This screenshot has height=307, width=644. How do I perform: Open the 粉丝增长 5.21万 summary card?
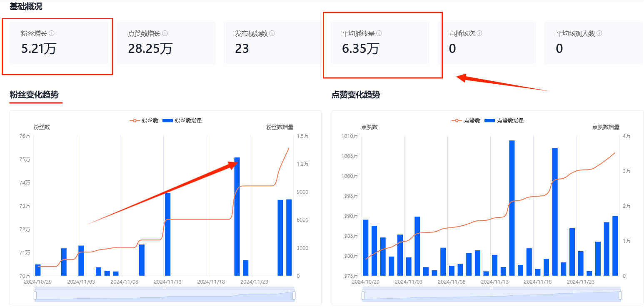[x=57, y=43]
